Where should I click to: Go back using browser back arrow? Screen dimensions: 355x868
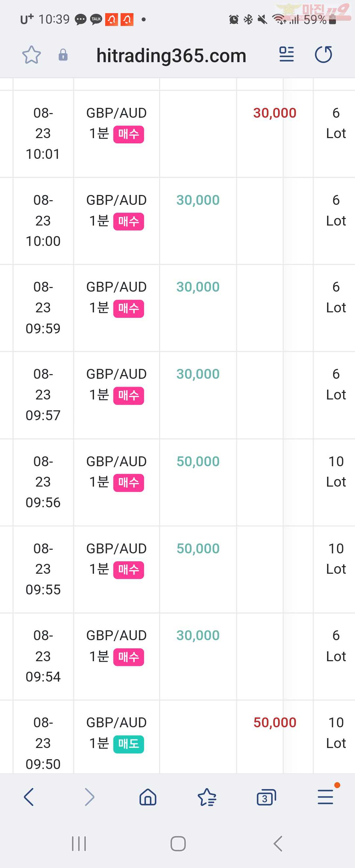pyautogui.click(x=29, y=797)
